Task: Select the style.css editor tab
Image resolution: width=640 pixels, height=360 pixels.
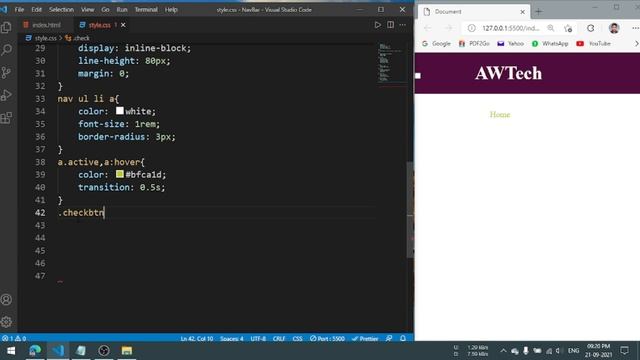Action: point(99,25)
